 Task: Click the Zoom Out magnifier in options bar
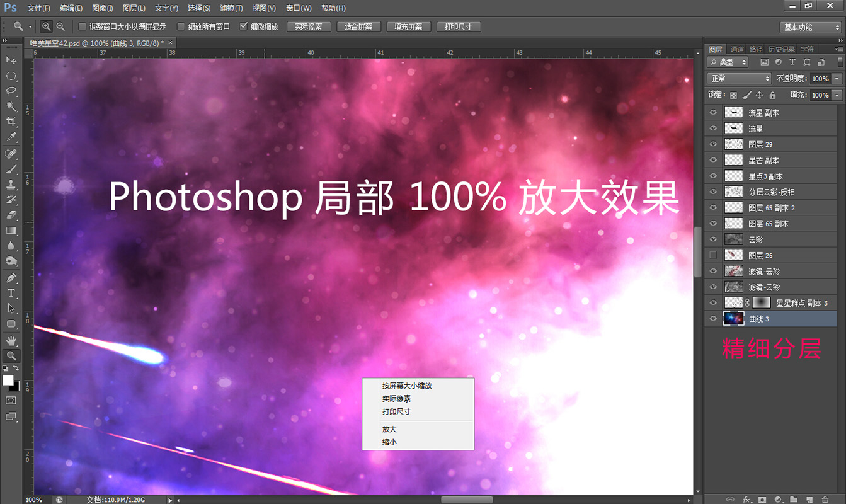click(60, 26)
